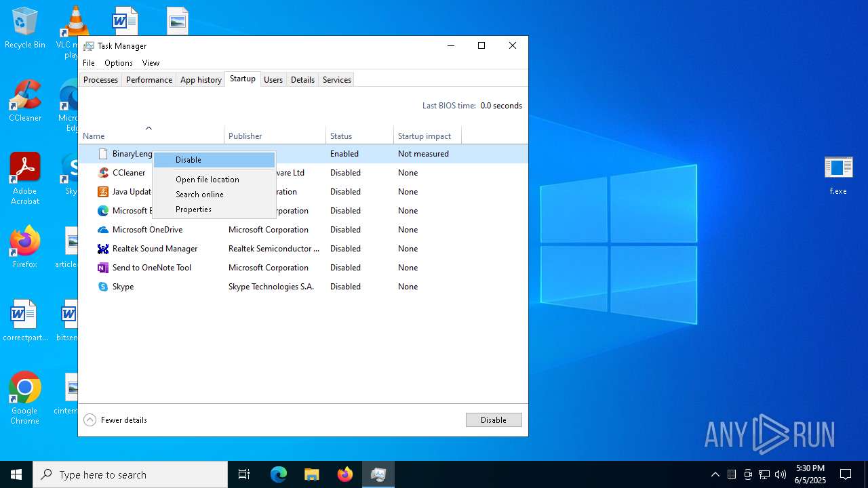The height and width of the screenshot is (488, 868).
Task: Select the VLC media player desktop shortcut
Action: click(73, 31)
